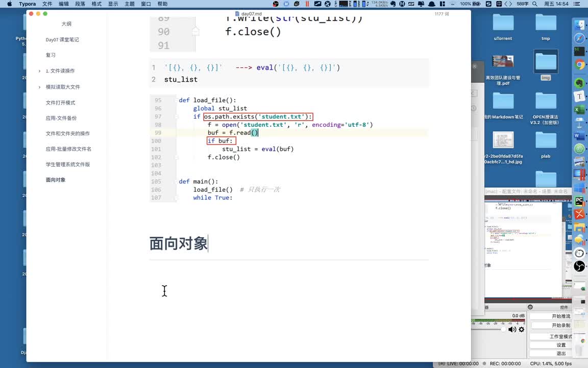The image size is (588, 368).
Task: Click 退出 button in OBS
Action: pos(551,354)
